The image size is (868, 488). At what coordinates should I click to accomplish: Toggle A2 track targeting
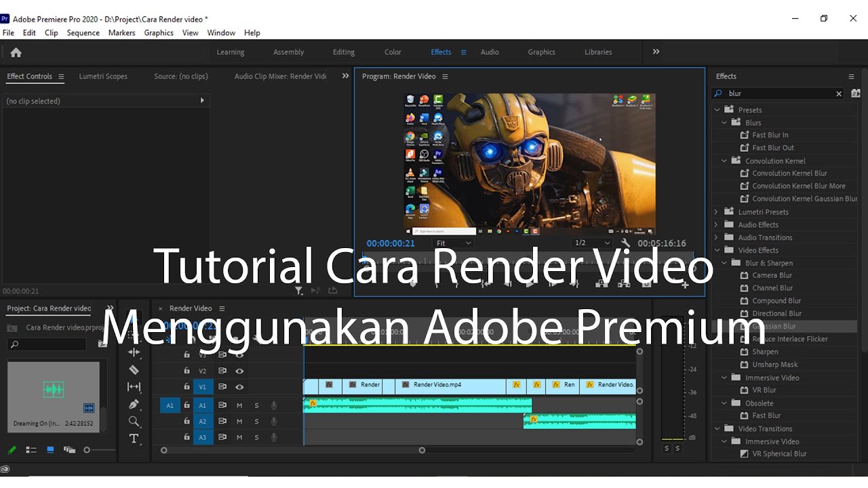coord(202,422)
